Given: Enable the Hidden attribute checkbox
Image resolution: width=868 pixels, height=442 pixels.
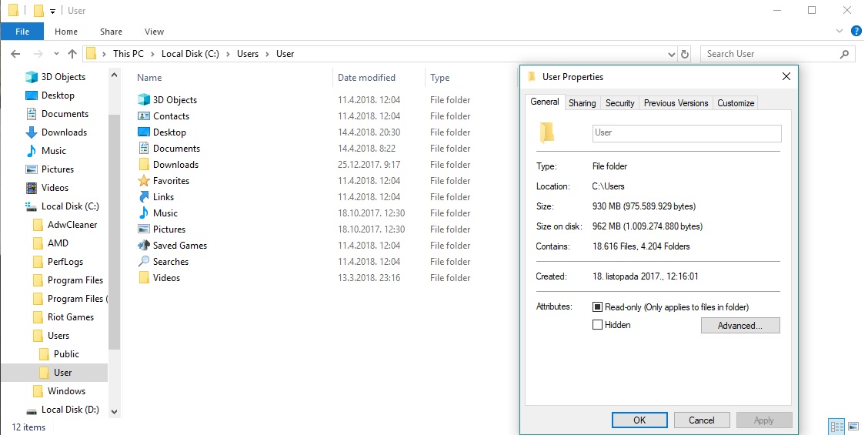Looking at the screenshot, I should [598, 325].
